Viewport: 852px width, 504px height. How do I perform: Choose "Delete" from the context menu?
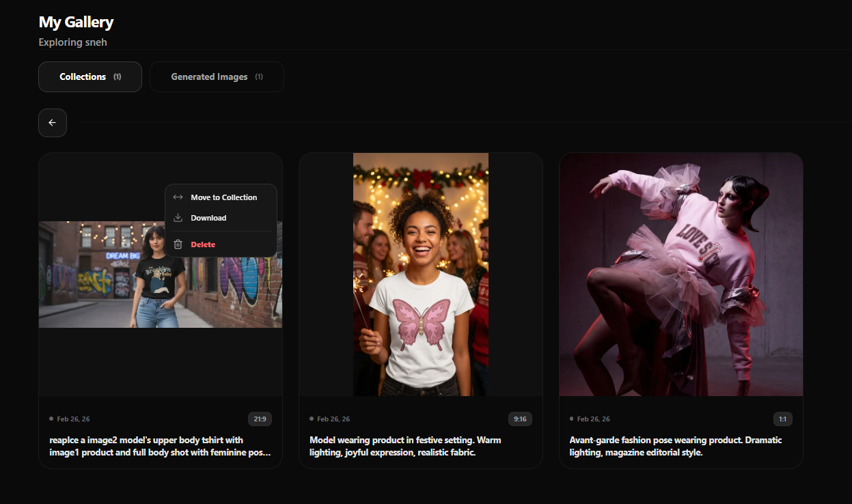point(203,244)
